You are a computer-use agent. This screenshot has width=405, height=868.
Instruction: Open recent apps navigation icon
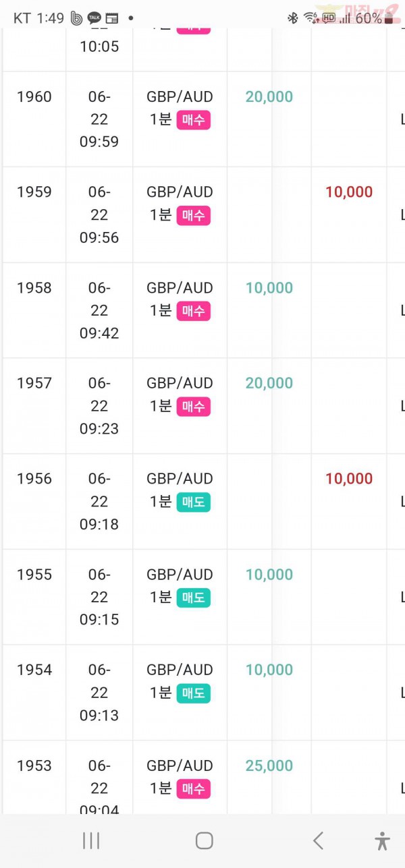tap(90, 840)
